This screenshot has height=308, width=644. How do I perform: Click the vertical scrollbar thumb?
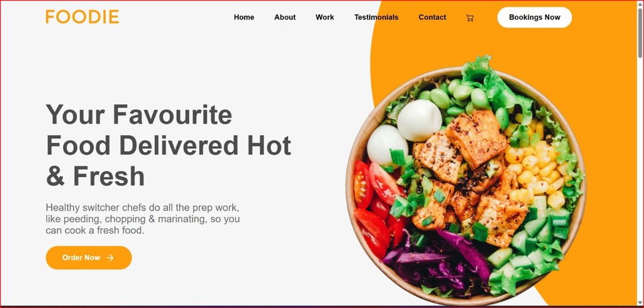[x=640, y=33]
